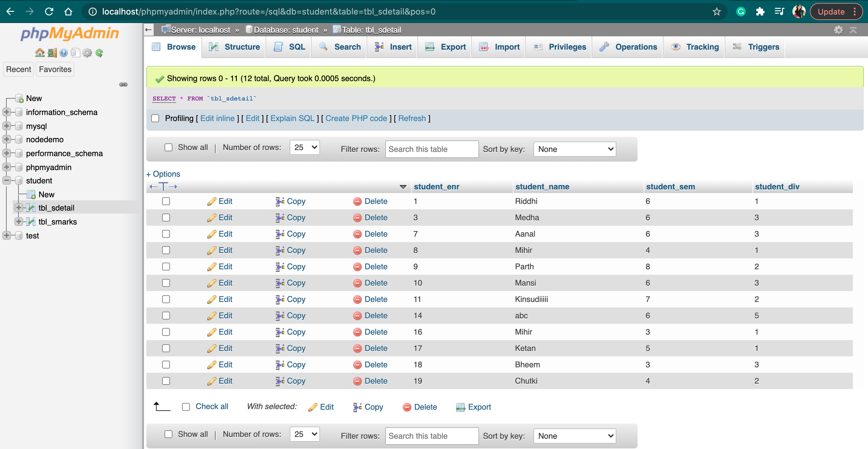
Task: Open the SQL tab
Action: (x=289, y=47)
